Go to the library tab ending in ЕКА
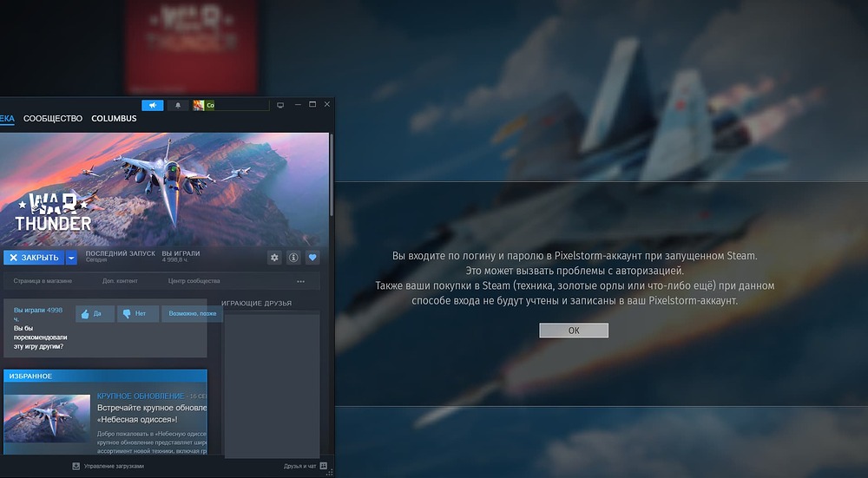 pos(7,118)
